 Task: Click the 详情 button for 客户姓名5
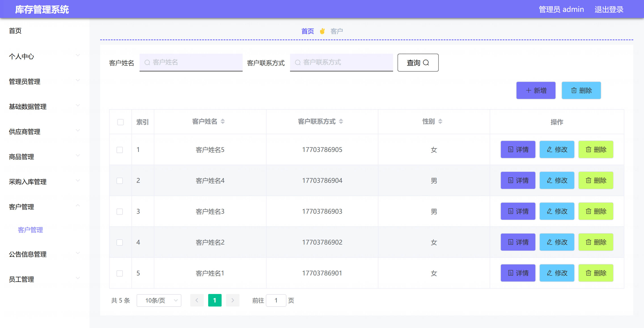pyautogui.click(x=518, y=149)
